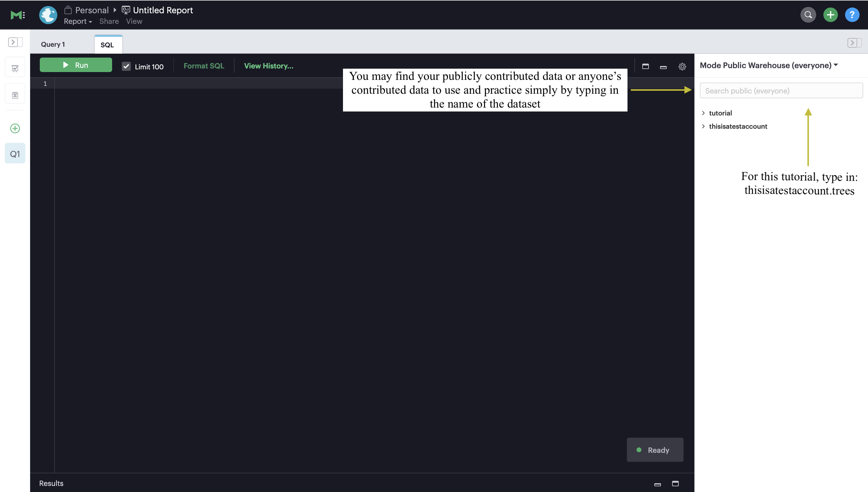Screen dimensions: 868x492
Task: Open the View menu
Action: 134,21
